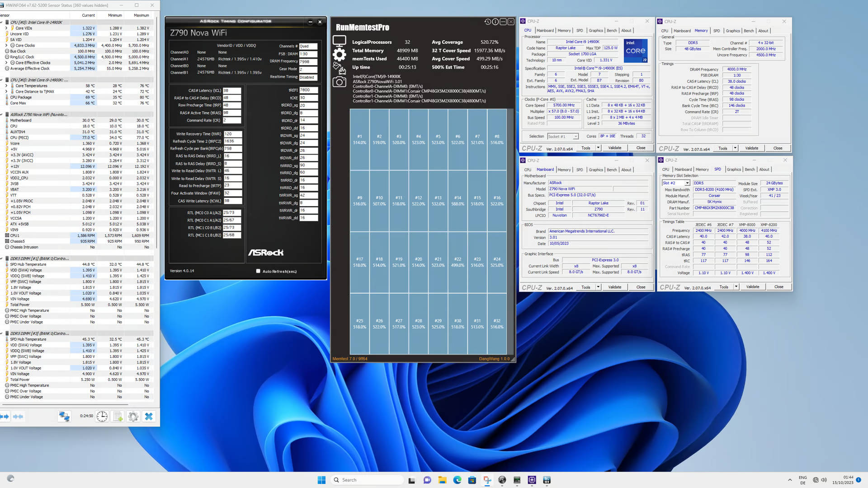Click Tools button in CPU-Z Memory window

[x=723, y=148]
